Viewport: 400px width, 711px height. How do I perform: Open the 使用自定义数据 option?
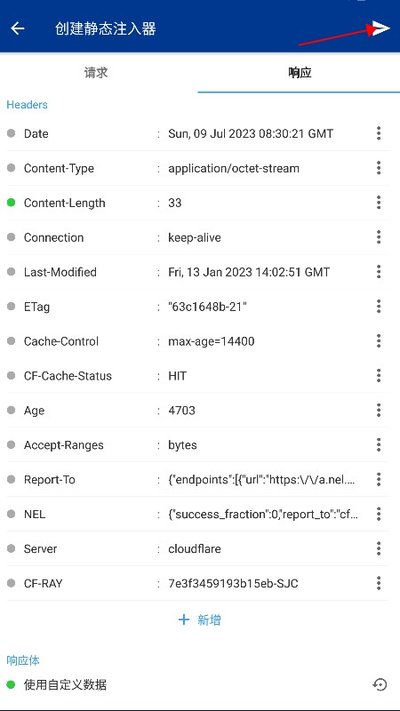[65, 684]
